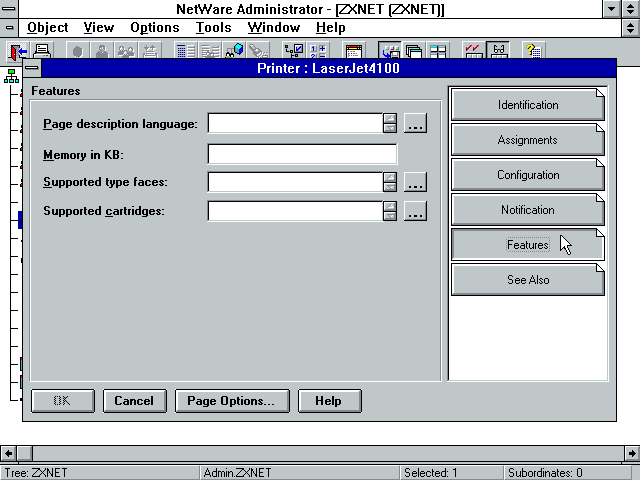
Task: Click the grayed list icon beside Details
Action: click(210, 51)
